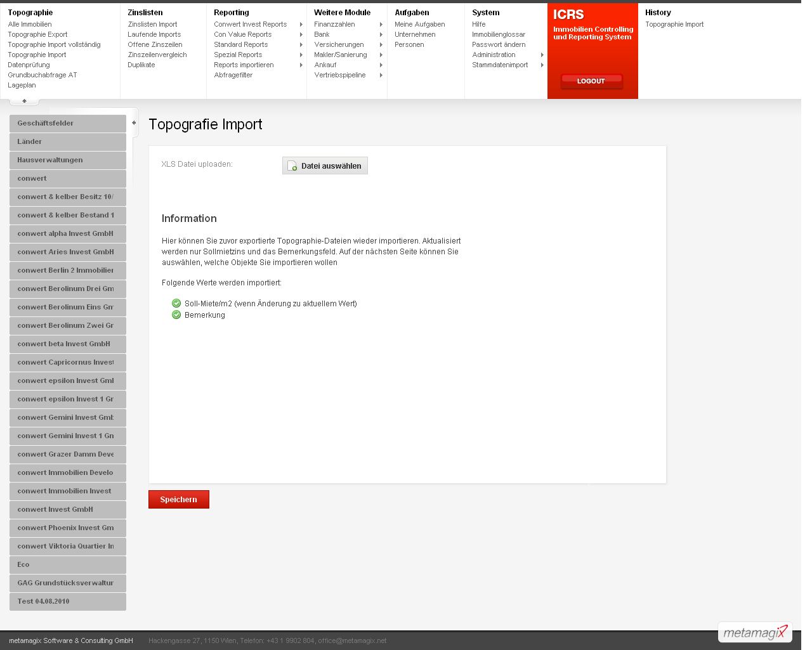
Task: Open Duplikate
Action: point(141,65)
